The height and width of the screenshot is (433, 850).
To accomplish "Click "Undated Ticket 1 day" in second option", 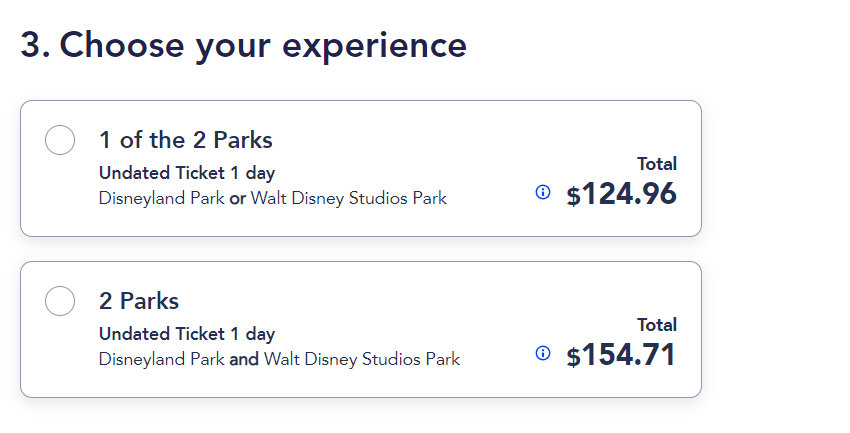I will 187,334.
